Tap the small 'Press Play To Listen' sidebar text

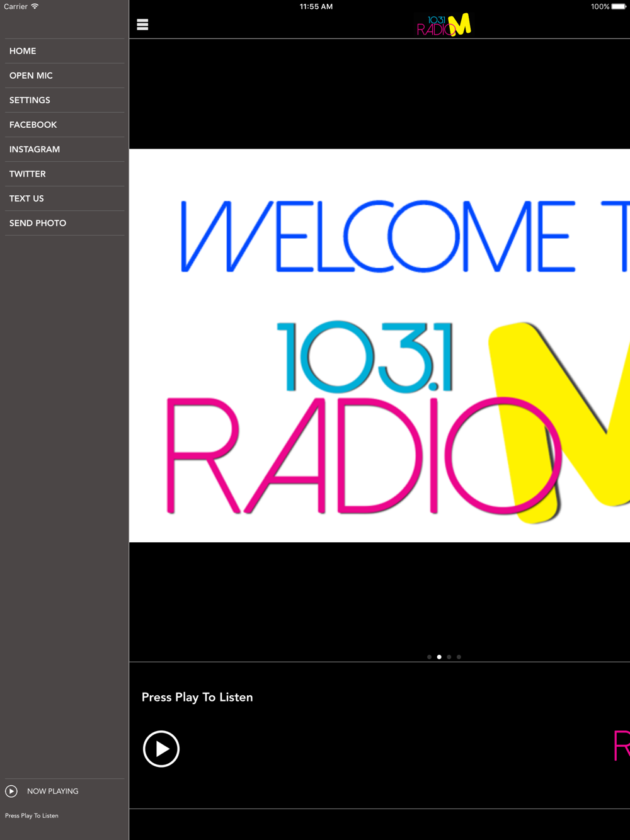(31, 815)
